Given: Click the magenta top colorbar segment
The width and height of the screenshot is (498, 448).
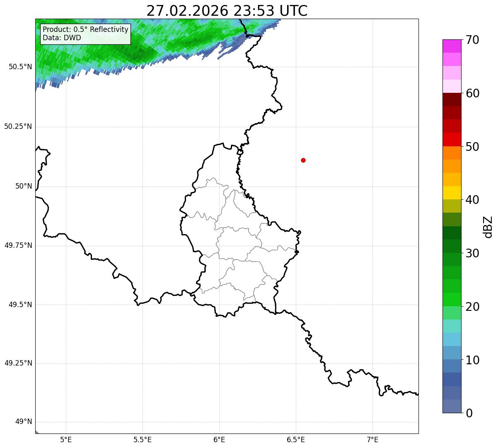Looking at the screenshot, I should pos(452,46).
